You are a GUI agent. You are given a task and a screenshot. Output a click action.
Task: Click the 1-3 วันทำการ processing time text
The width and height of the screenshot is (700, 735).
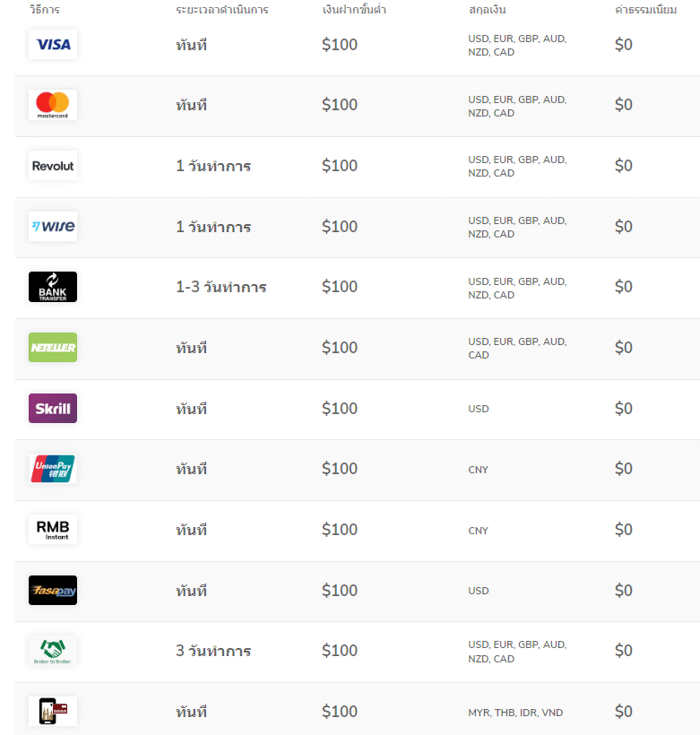pyautogui.click(x=220, y=287)
